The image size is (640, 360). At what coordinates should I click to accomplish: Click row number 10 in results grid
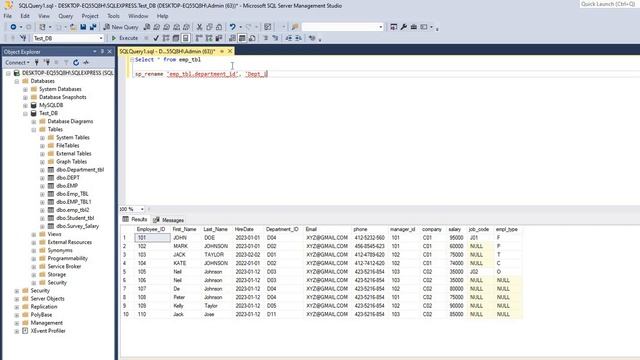[126, 314]
